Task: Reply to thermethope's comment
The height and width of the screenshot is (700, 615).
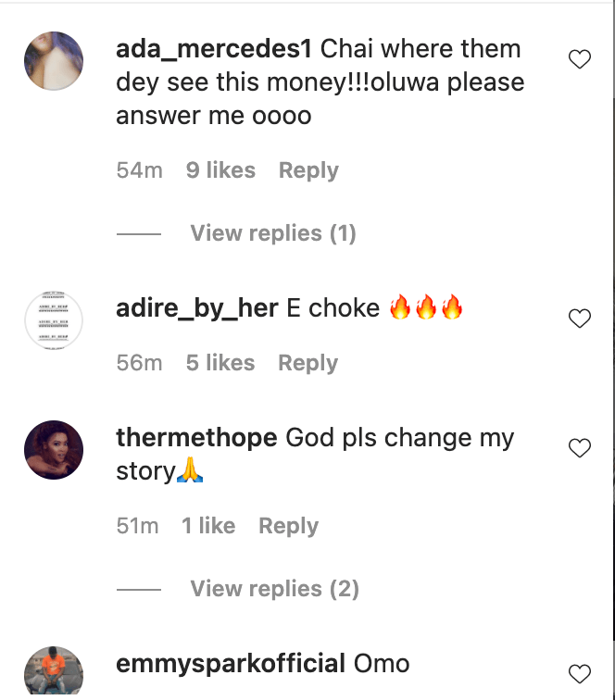Action: pyautogui.click(x=288, y=526)
